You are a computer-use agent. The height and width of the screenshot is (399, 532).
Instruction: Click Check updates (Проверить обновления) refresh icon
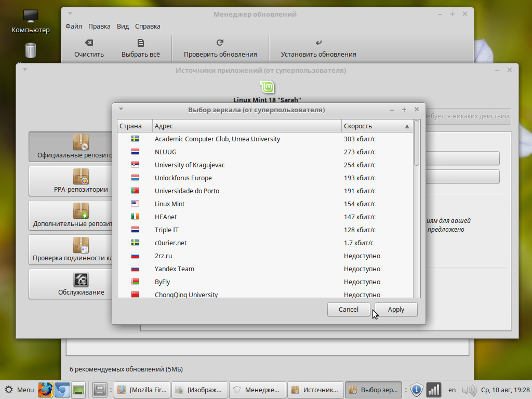(x=220, y=43)
